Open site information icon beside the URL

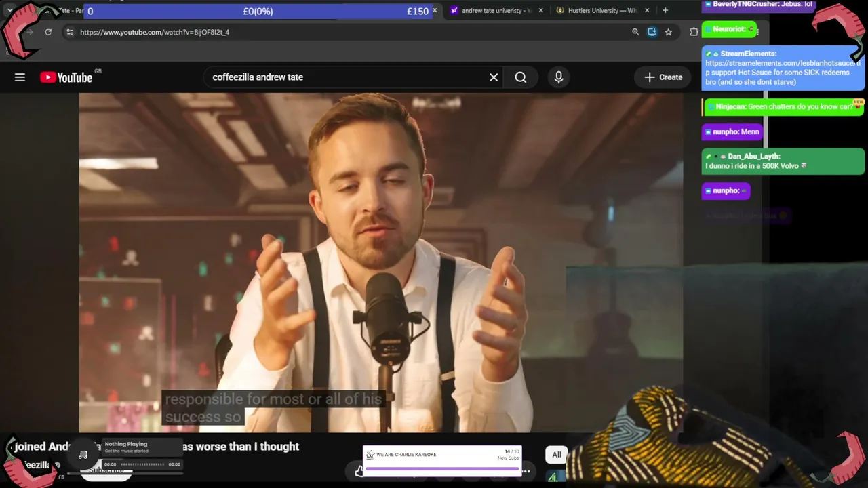[70, 32]
